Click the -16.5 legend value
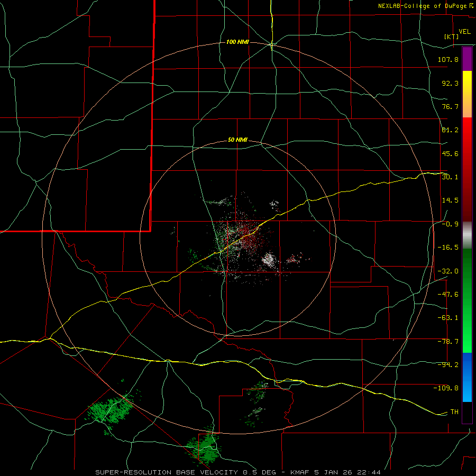The width and height of the screenshot is (476, 476). [x=448, y=248]
